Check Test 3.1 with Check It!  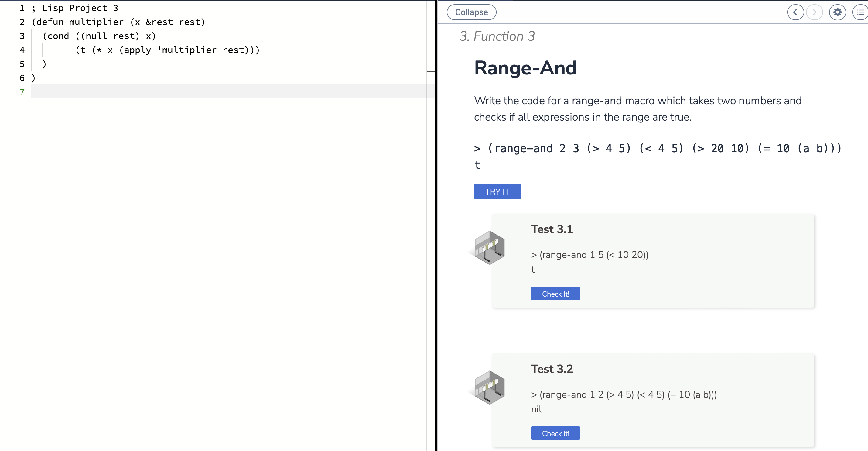[555, 294]
